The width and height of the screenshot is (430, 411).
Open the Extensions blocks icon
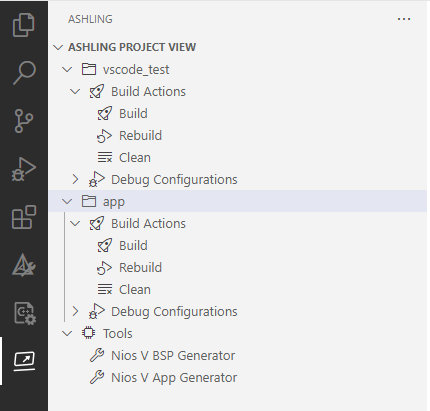click(x=24, y=217)
